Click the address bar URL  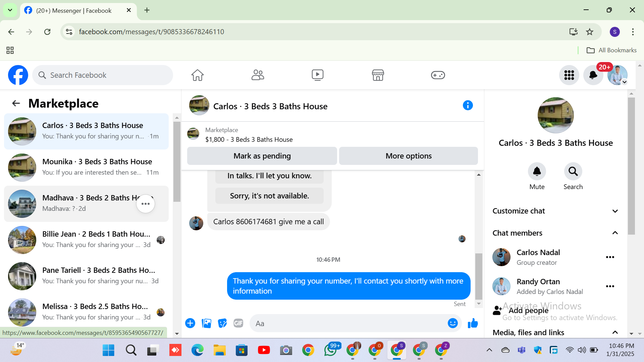pyautogui.click(x=151, y=32)
